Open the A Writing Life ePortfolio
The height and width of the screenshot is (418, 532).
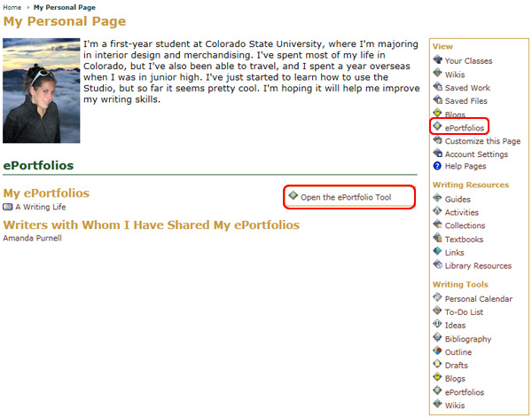(x=41, y=207)
